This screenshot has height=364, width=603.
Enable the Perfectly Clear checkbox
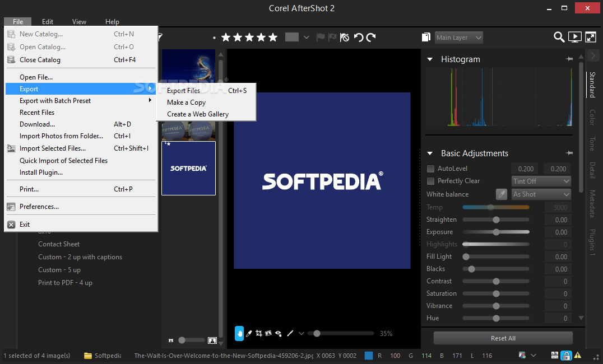click(431, 181)
